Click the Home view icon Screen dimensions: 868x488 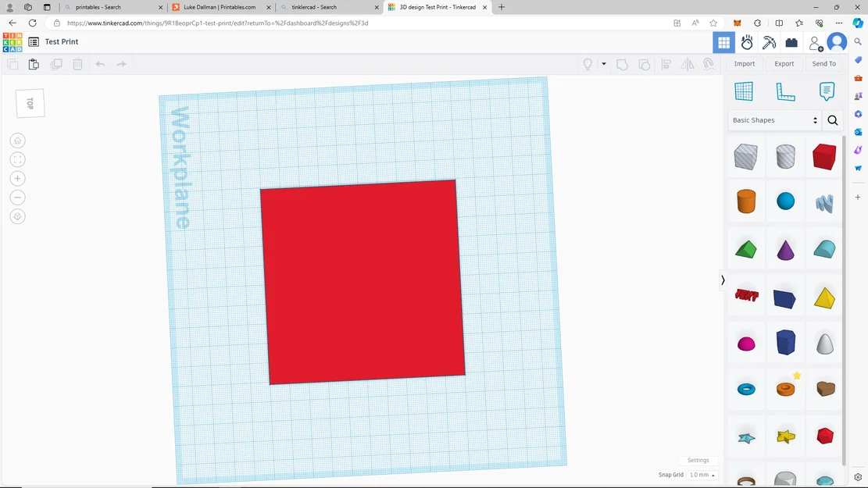point(18,141)
